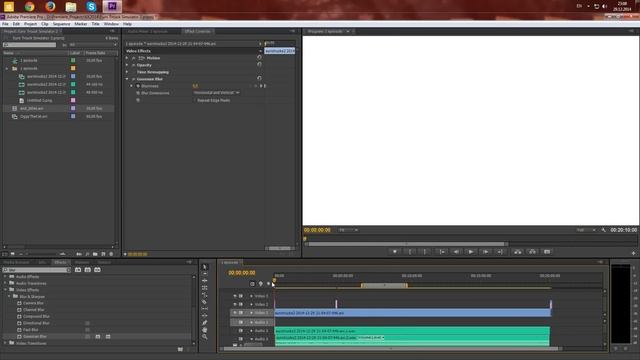The width and height of the screenshot is (640, 360).
Task: Enable Repeat Edge Pixels checkbox
Action: pos(195,100)
